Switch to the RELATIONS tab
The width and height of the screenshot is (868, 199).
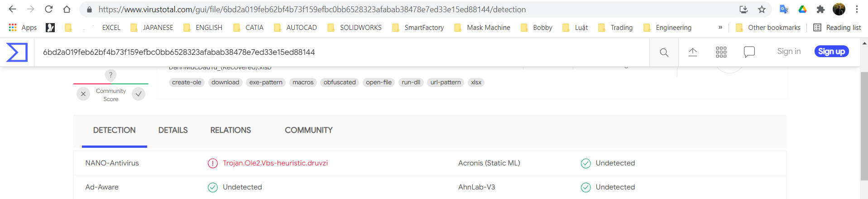point(230,131)
